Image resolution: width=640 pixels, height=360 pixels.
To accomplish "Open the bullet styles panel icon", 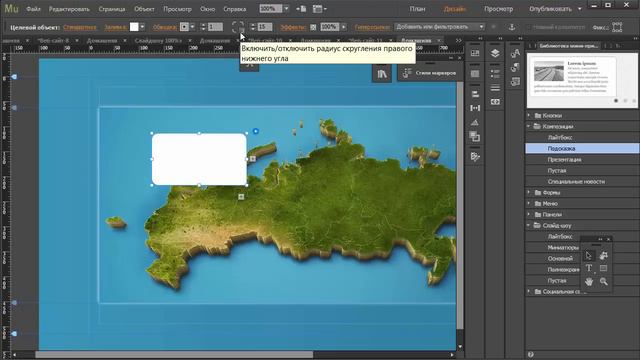I will coord(495,74).
